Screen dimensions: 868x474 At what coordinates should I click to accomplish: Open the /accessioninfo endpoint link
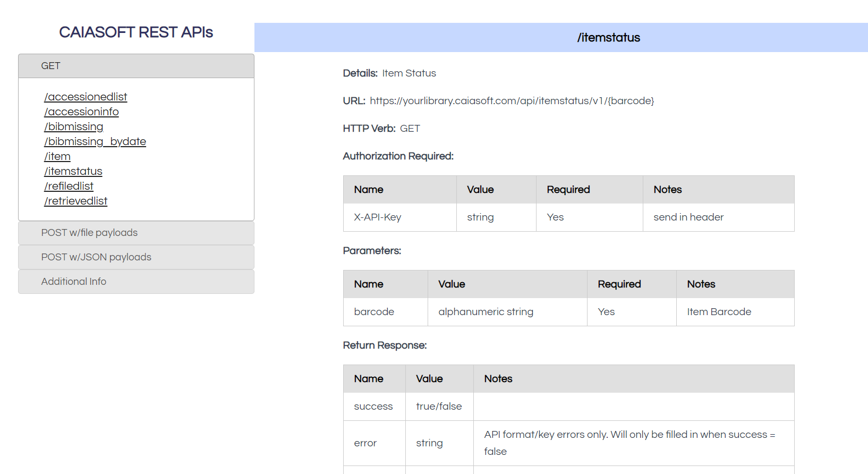[x=81, y=112]
